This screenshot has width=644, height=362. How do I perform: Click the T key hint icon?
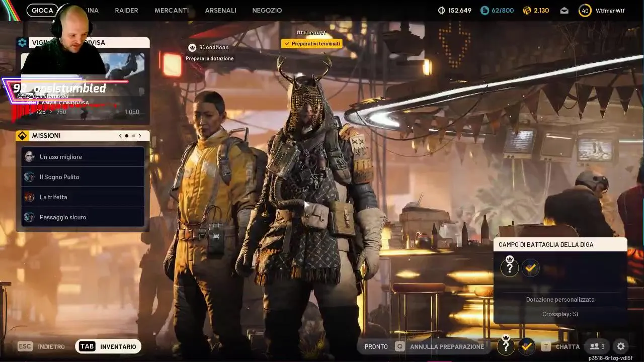(545, 346)
